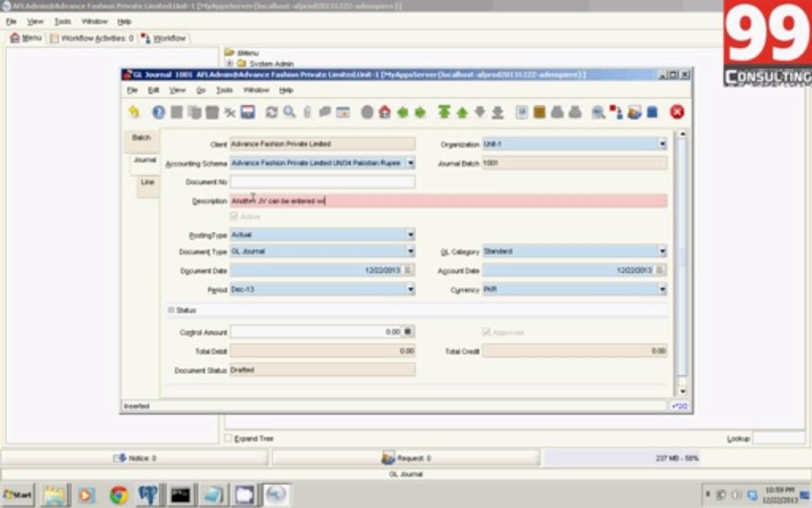Image resolution: width=812 pixels, height=508 pixels.
Task: Switch to the Line tab
Action: coord(147,182)
